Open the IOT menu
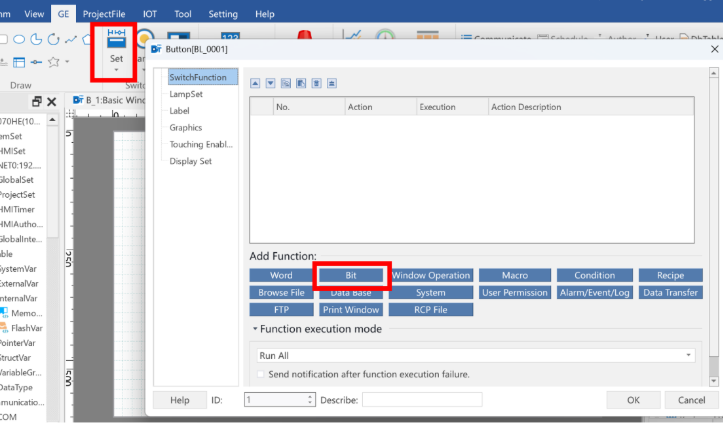 pos(149,14)
